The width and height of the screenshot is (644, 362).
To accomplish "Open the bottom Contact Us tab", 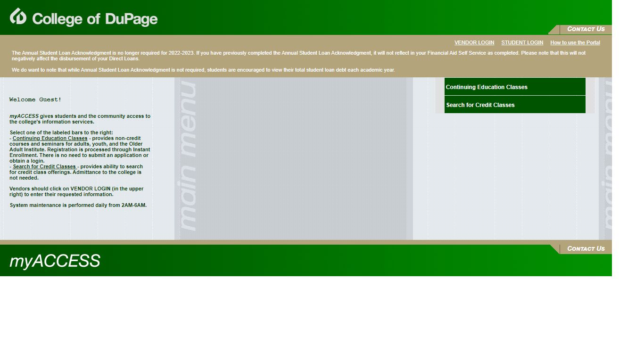I will coord(586,249).
